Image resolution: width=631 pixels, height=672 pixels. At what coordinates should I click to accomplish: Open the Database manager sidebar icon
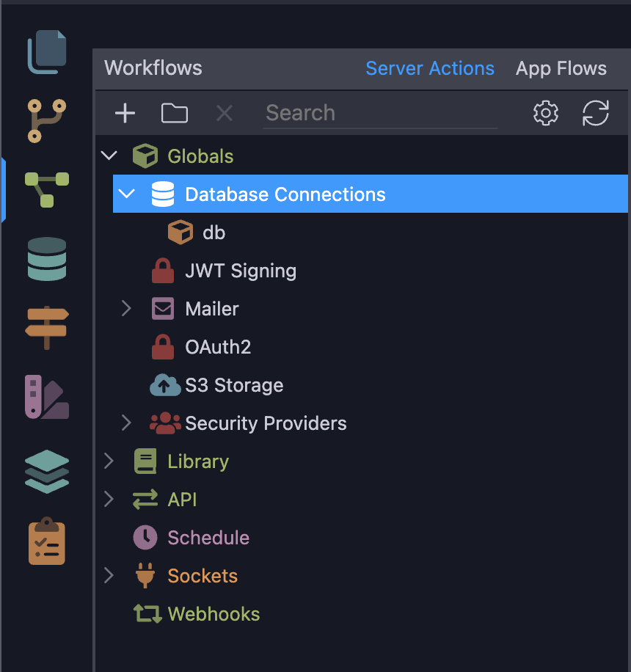pos(47,259)
